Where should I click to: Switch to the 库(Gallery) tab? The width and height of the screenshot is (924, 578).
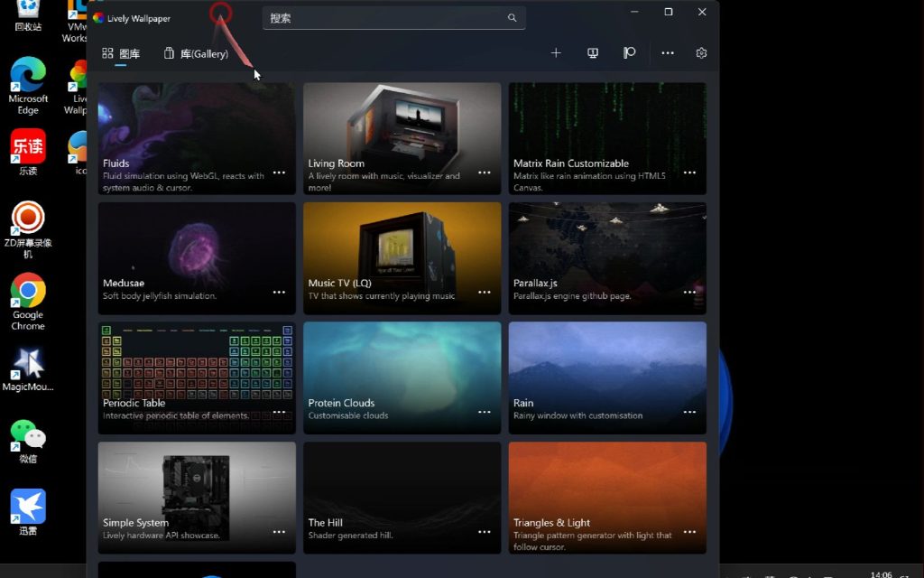point(196,54)
